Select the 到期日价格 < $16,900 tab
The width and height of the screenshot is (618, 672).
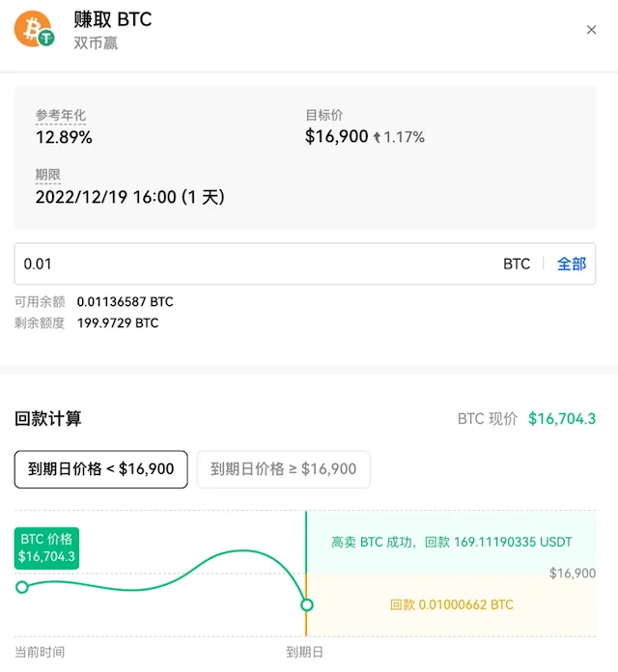(x=101, y=469)
